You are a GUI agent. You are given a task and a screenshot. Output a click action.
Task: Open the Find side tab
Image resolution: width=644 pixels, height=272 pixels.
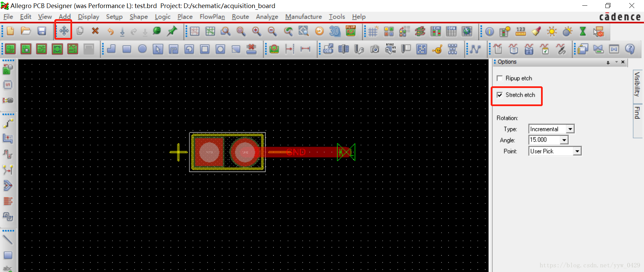click(x=637, y=113)
